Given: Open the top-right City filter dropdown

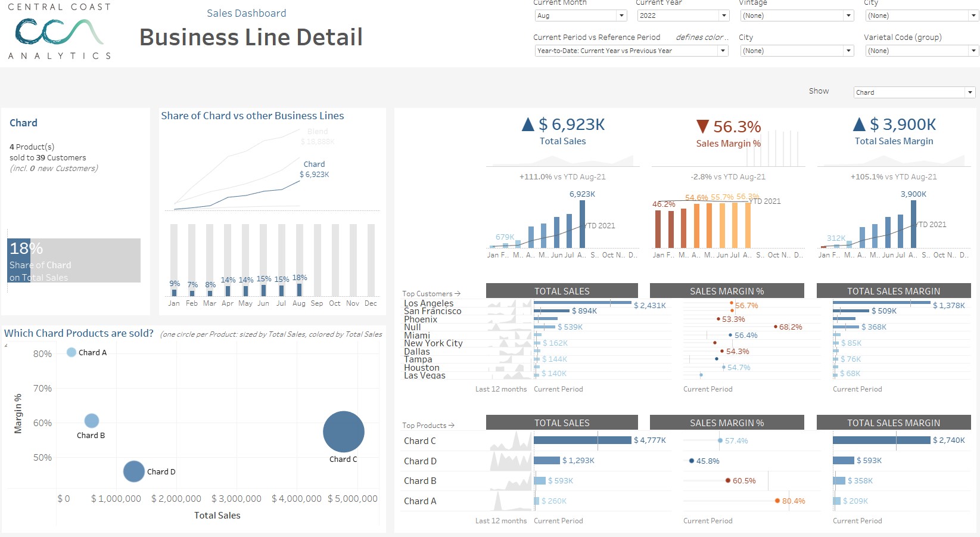Looking at the screenshot, I should click(x=922, y=15).
